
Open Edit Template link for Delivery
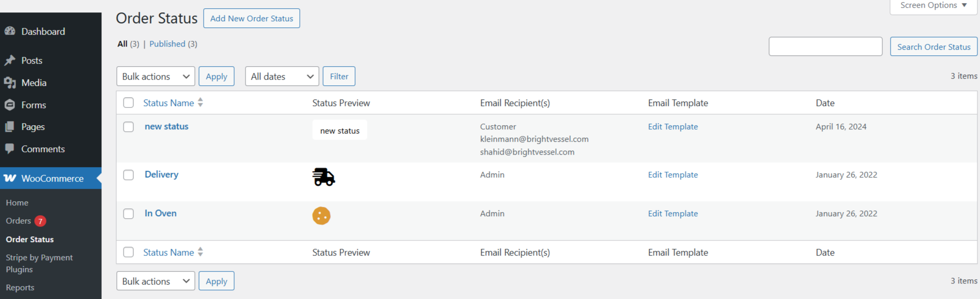(672, 175)
